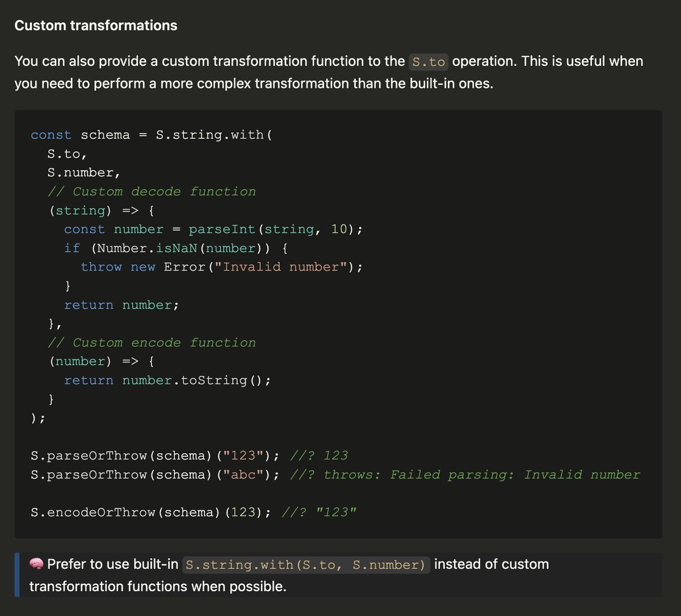The height and width of the screenshot is (616, 681).
Task: Click the "Prefer to use built-in" tip text
Action: (113, 564)
